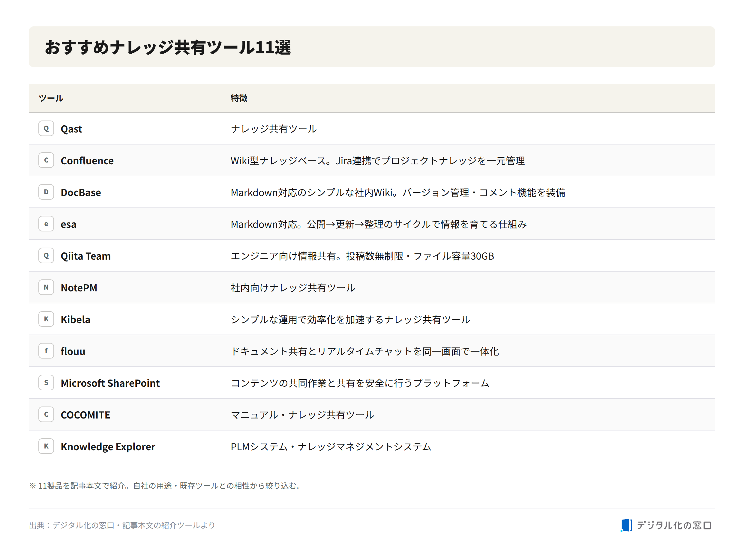Click SharePoint description about コンテンツの共同作業

click(360, 383)
